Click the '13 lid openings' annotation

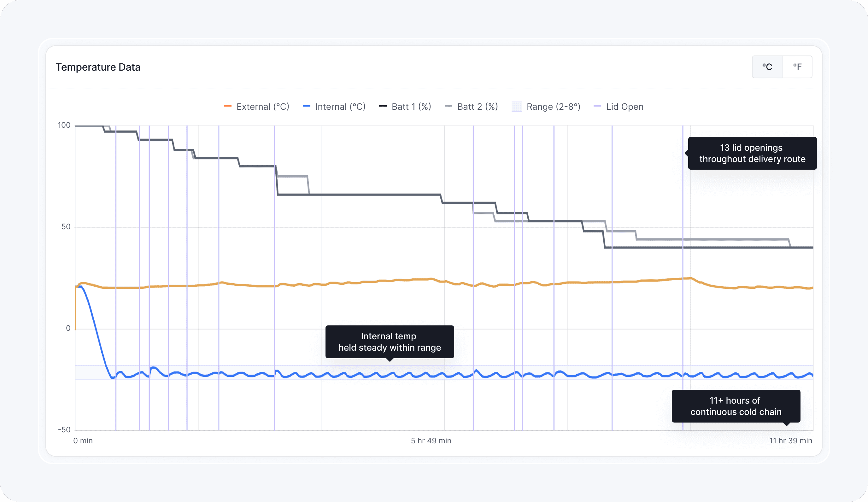pos(752,153)
